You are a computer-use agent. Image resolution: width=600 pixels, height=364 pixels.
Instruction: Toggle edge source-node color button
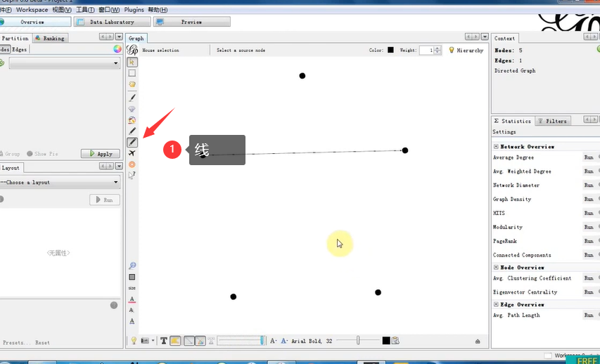point(189,341)
